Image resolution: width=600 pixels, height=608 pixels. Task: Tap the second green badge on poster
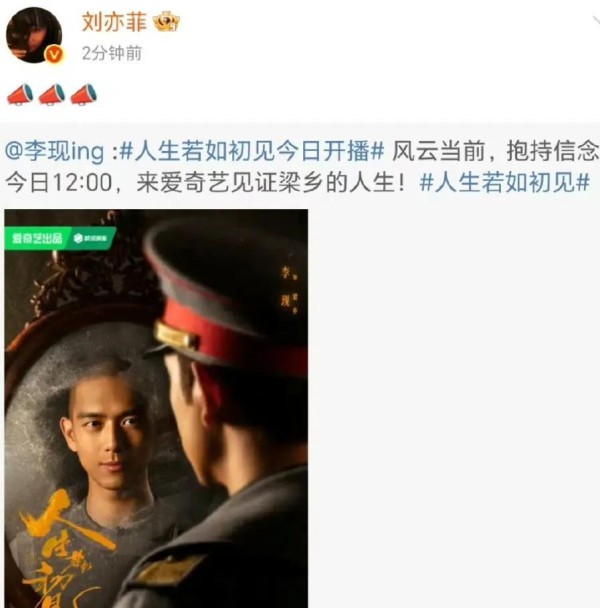(91, 238)
